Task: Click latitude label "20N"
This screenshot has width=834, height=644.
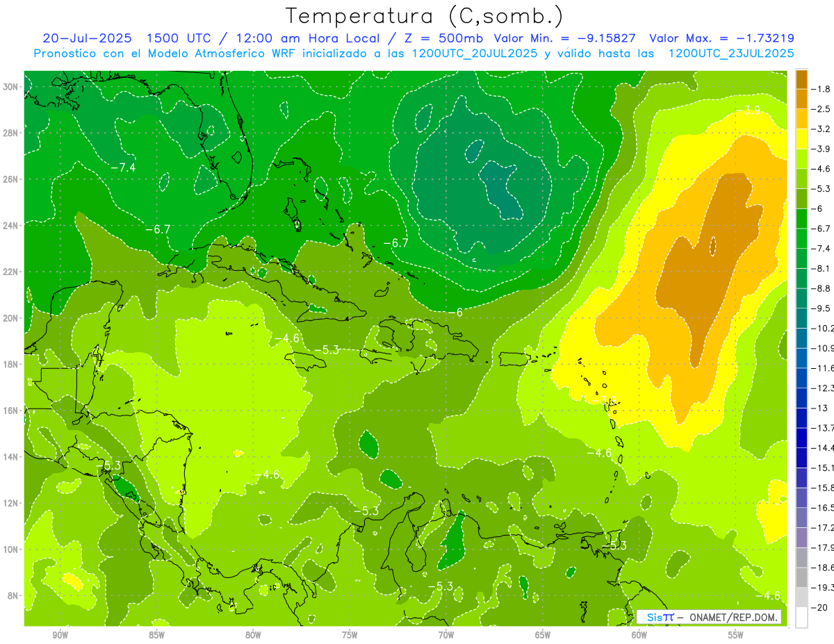Action: click(11, 318)
